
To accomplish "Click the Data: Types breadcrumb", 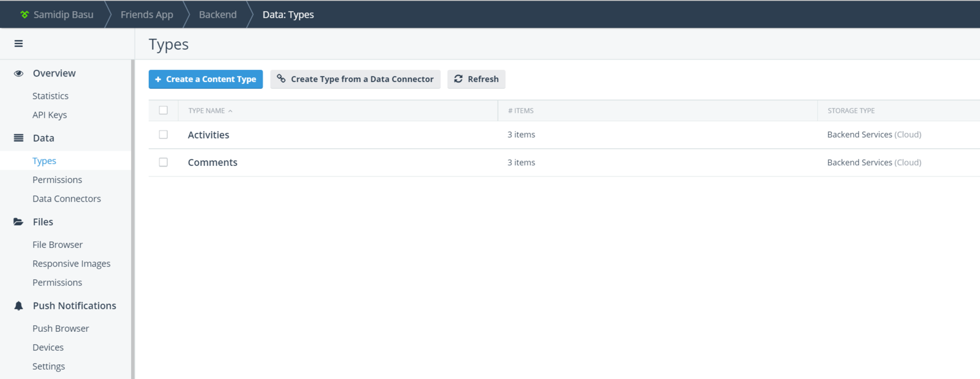I will [288, 14].
